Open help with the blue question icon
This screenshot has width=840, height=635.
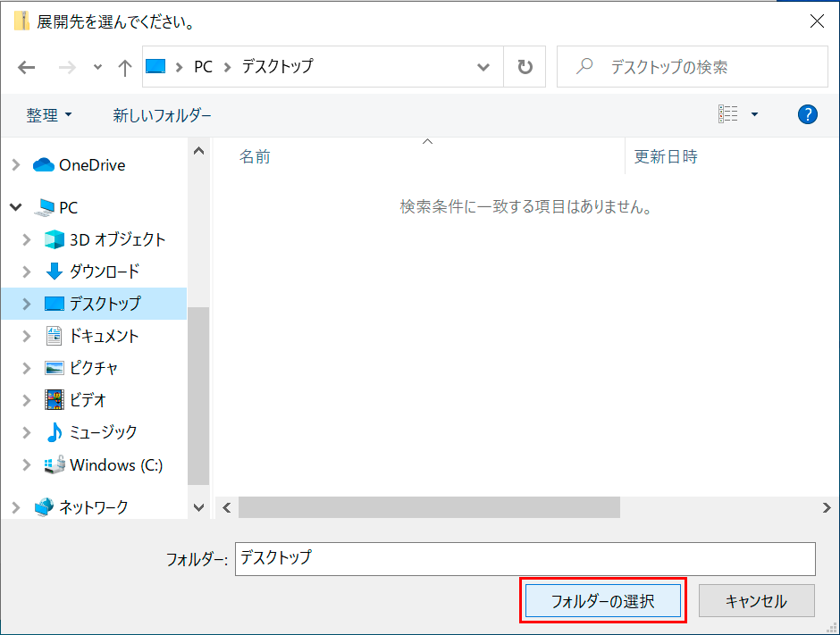[807, 114]
